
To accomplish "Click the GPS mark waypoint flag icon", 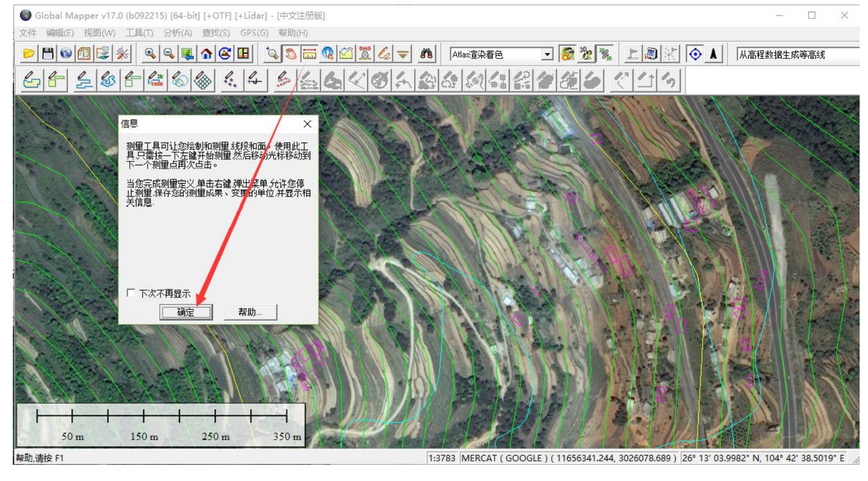I will 632,54.
